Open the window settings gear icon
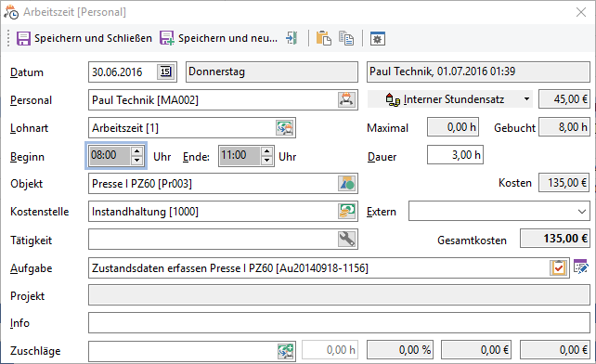Viewport: 596px width, 364px height. 378,38
